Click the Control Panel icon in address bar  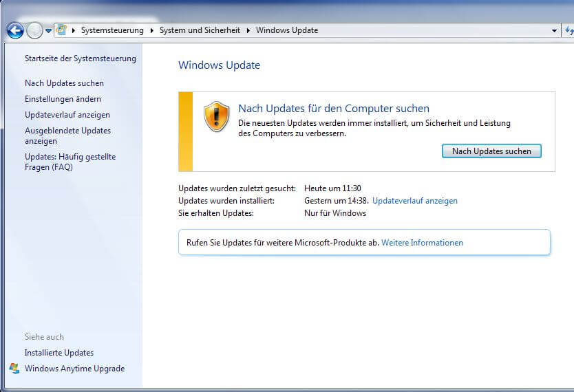[61, 30]
